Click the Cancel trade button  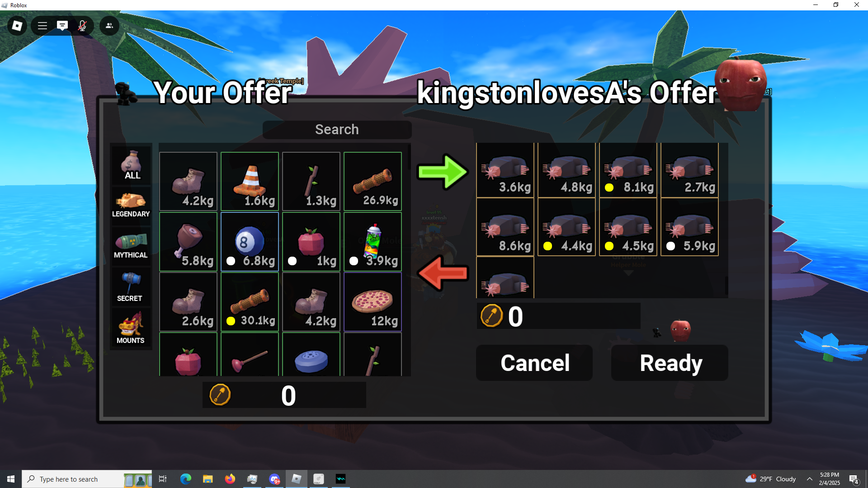pyautogui.click(x=534, y=363)
